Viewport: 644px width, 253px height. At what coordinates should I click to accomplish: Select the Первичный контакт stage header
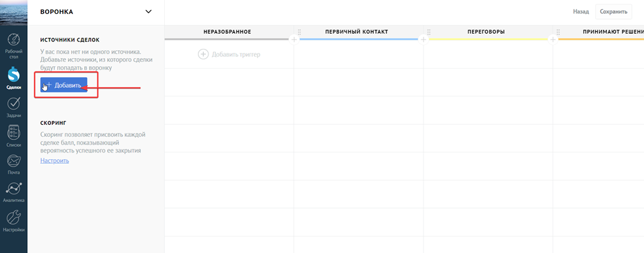[357, 32]
